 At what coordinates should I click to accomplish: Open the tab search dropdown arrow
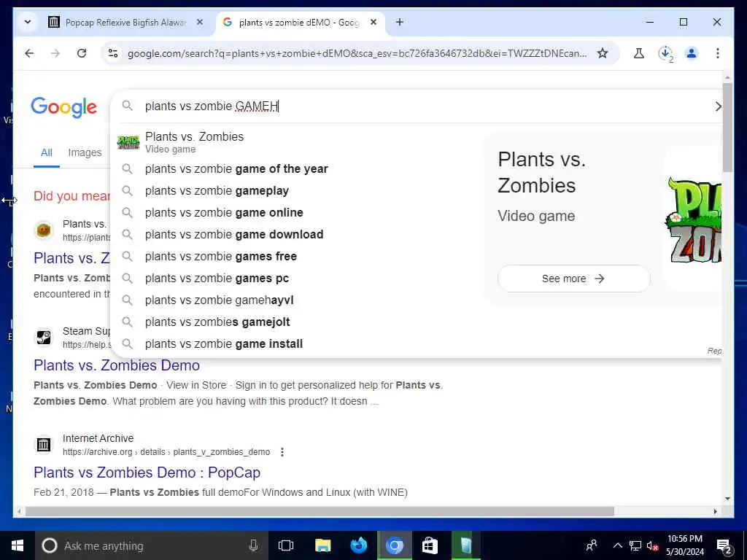(x=28, y=22)
